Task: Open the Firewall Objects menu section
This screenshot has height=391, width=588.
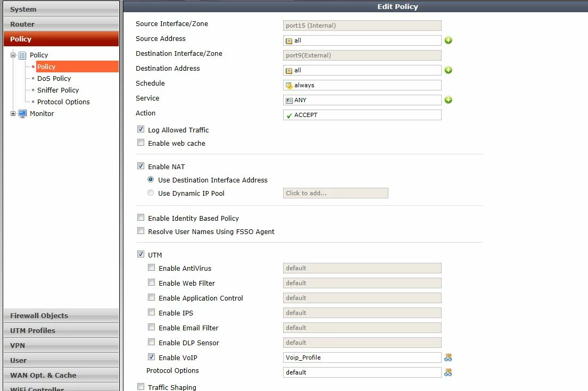Action: [61, 315]
